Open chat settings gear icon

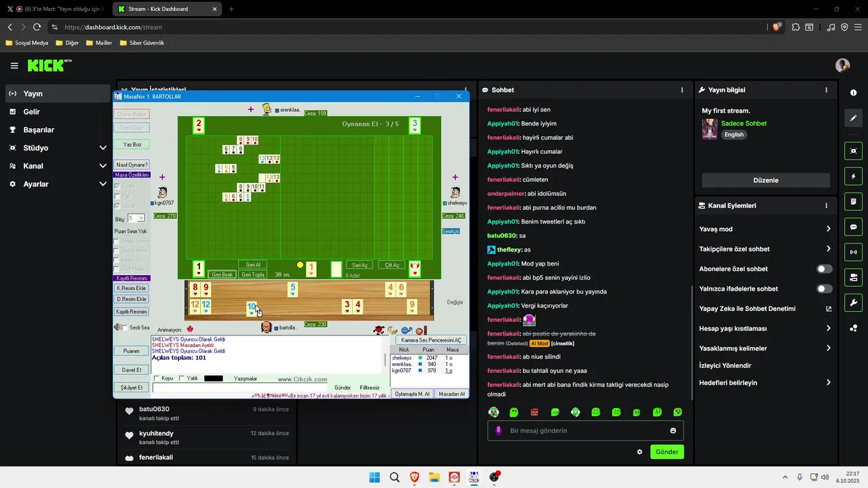click(x=639, y=451)
